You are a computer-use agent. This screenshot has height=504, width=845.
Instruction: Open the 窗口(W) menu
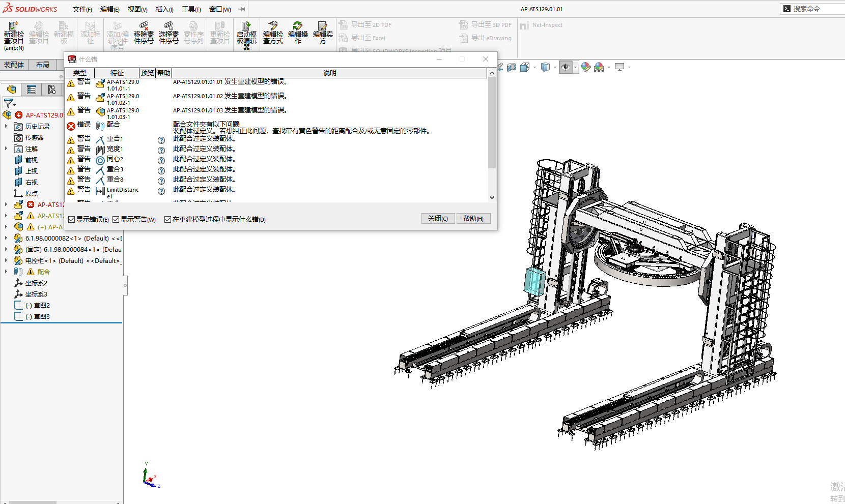click(x=220, y=9)
